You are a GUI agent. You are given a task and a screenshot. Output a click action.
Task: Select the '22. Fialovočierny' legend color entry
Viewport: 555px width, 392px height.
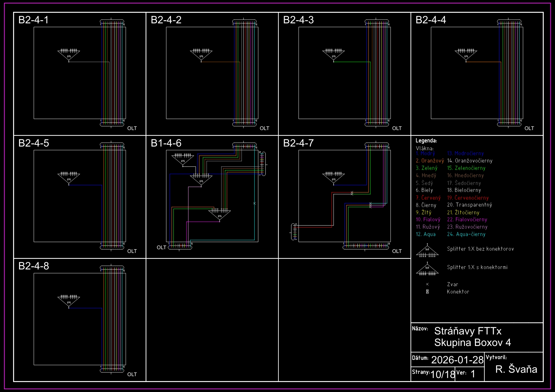point(467,220)
